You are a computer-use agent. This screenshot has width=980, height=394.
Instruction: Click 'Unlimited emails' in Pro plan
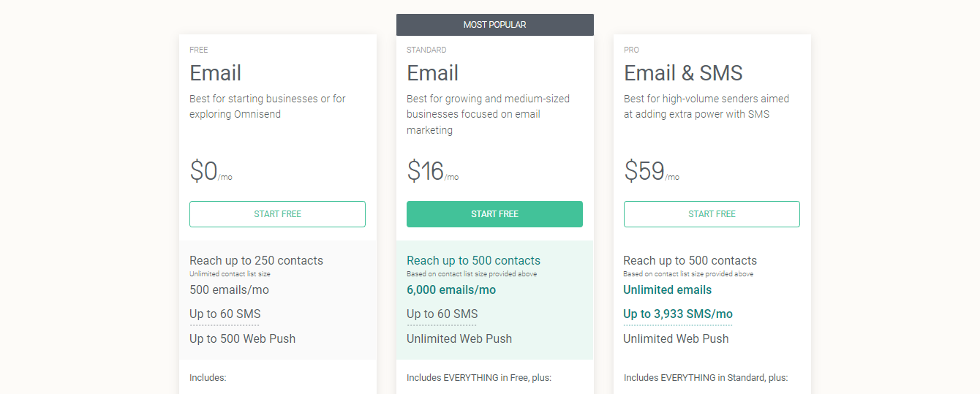(667, 290)
